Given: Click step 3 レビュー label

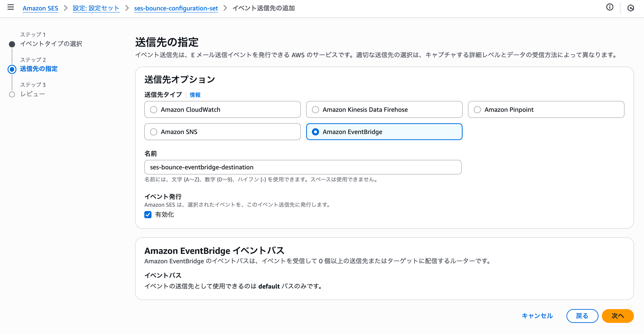Looking at the screenshot, I should [33, 94].
